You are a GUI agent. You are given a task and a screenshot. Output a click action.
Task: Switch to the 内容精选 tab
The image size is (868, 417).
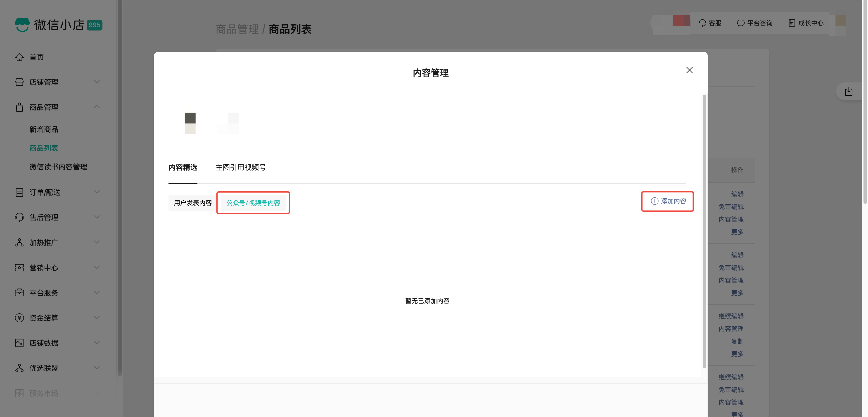(183, 167)
